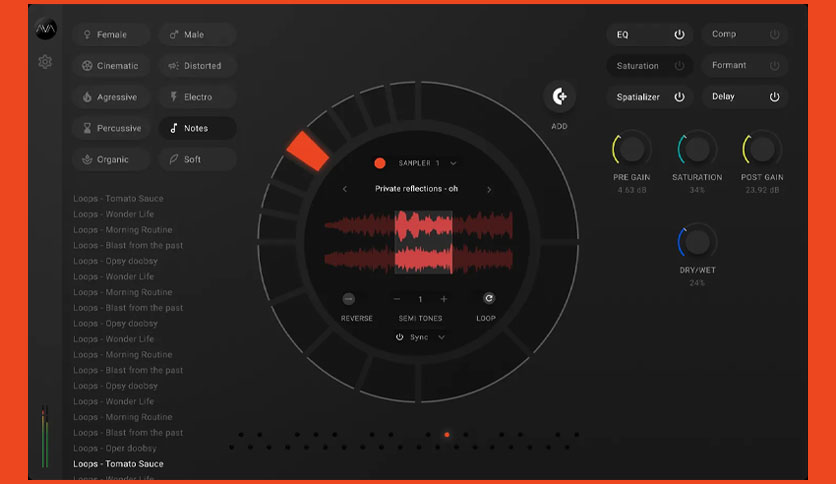Screen dimensions: 836x484
Task: Open the settings gear icon
Action: 45,62
